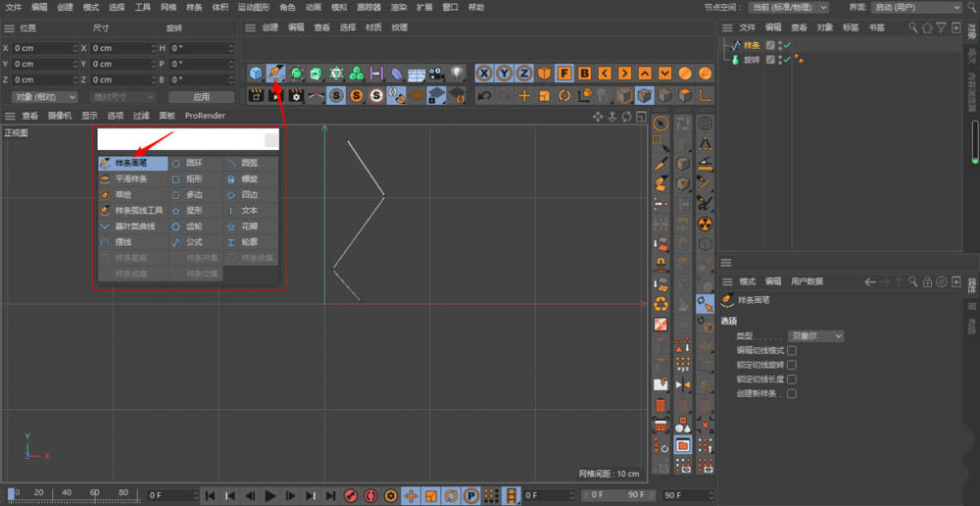This screenshot has height=506, width=980.
Task: Select the Scale tool icon
Action: 544,96
